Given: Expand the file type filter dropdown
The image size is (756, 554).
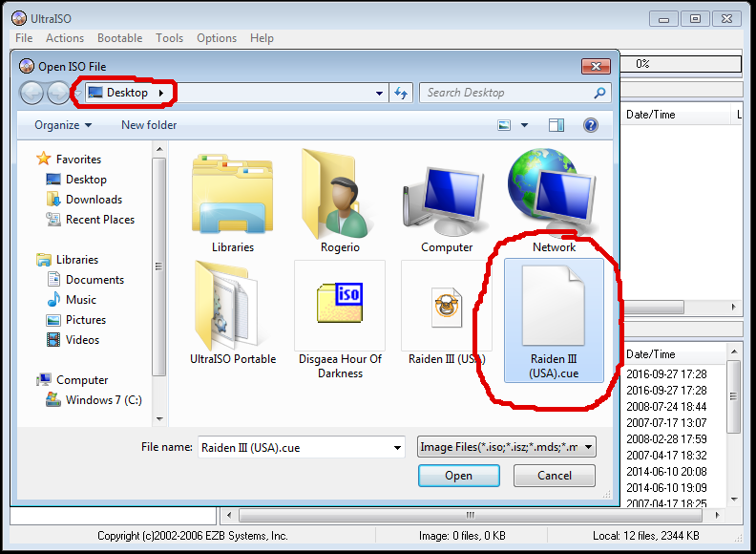Looking at the screenshot, I should pos(588,447).
